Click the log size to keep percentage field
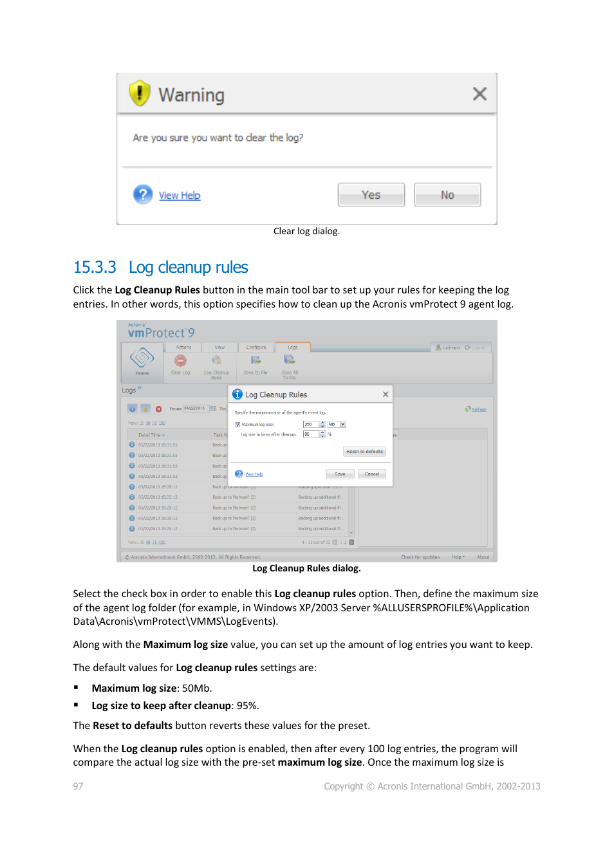Screen dimensions: 614x868 (311, 434)
